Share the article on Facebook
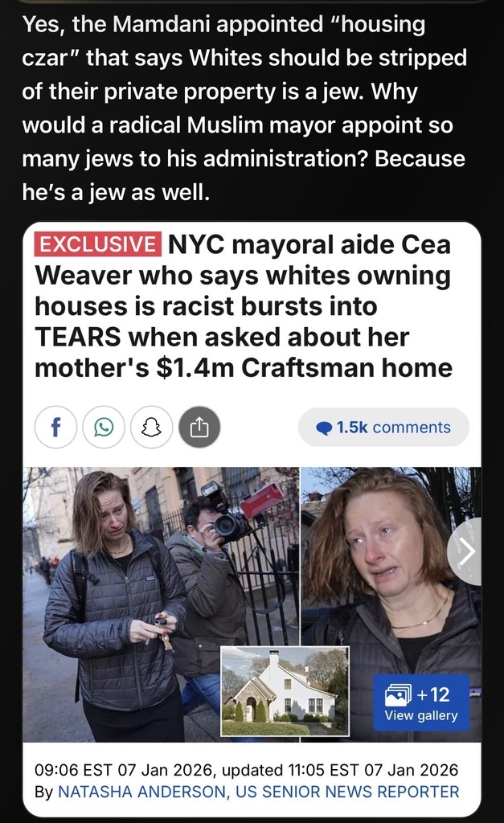Screen dimensions: 504x823 (55, 428)
